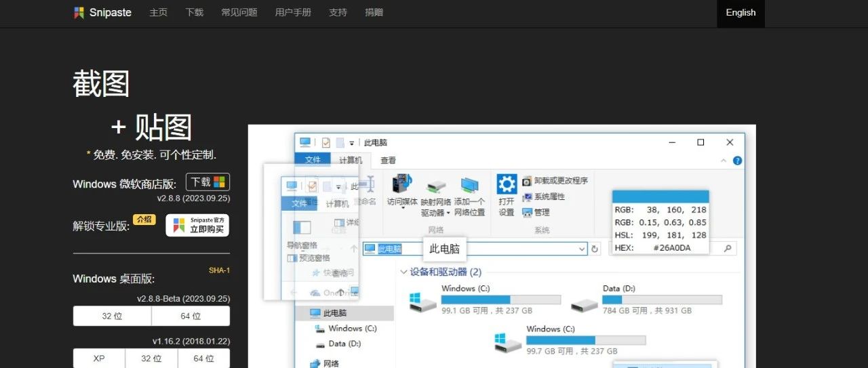Open the 下载 navigation link

[195, 12]
